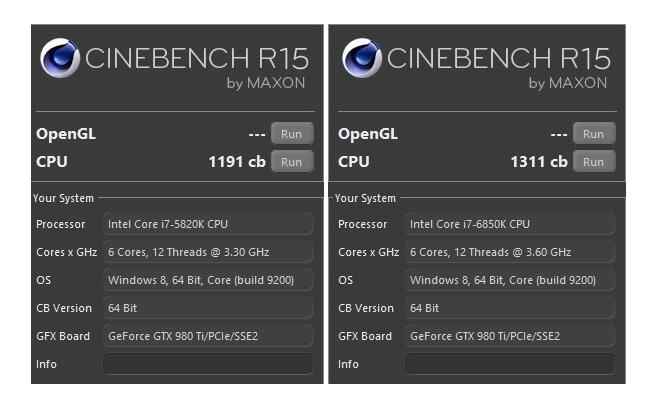The height and width of the screenshot is (401, 652).
Task: Click the 1311 cb CPU score
Action: 539,161
